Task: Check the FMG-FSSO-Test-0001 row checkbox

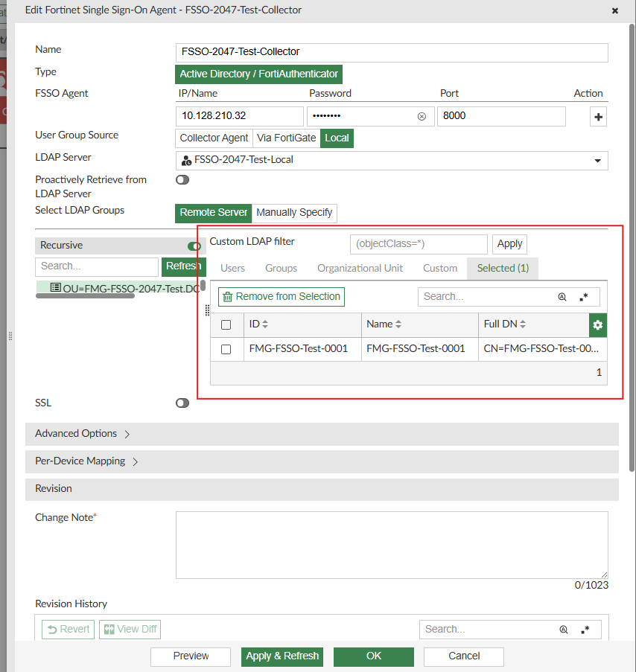Action: [226, 349]
